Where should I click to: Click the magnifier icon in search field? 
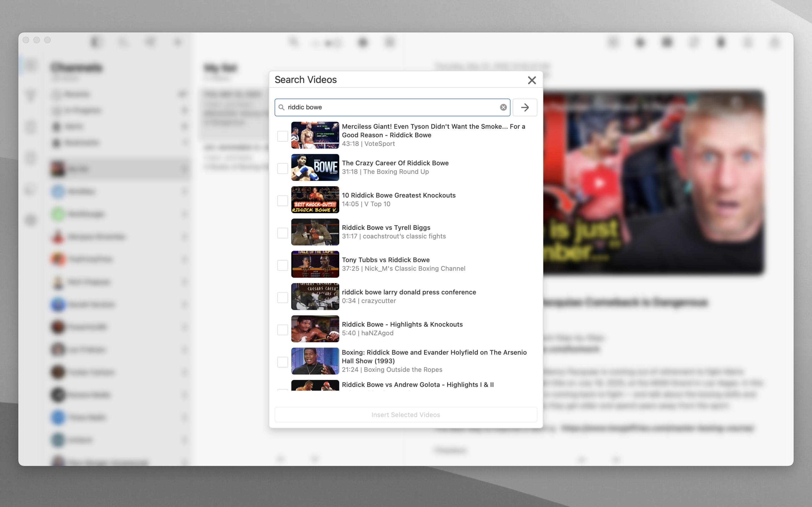point(281,107)
